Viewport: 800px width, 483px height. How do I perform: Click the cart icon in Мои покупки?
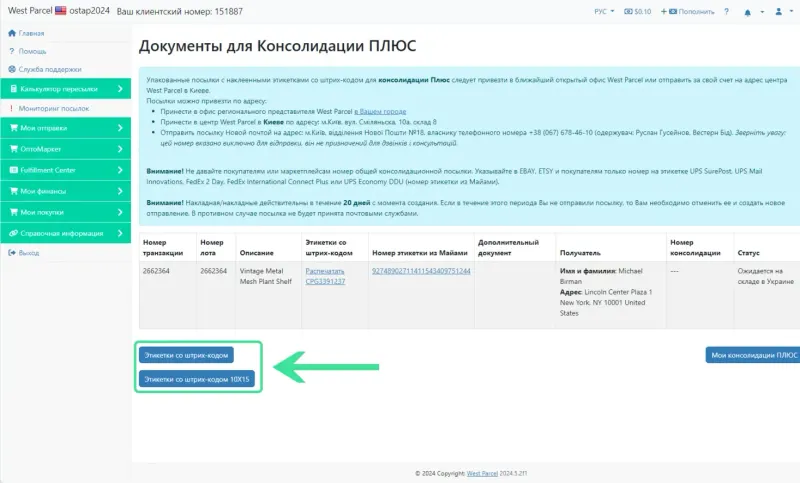pyautogui.click(x=14, y=212)
